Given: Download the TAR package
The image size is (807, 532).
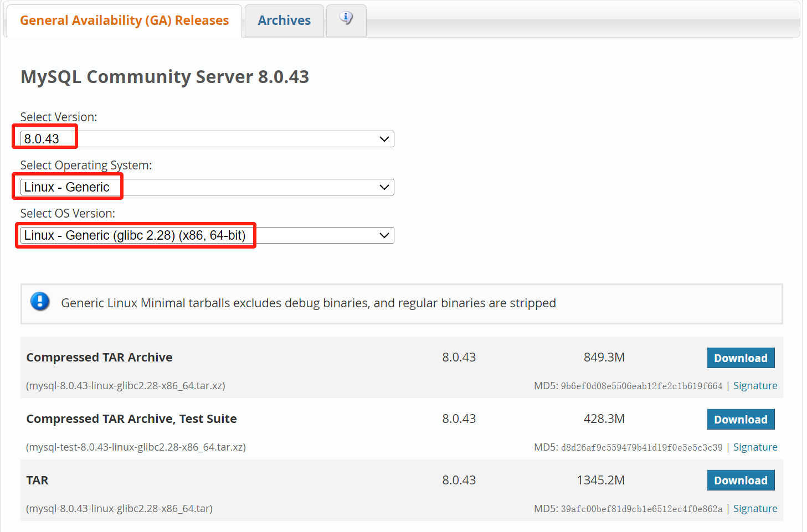Looking at the screenshot, I should pyautogui.click(x=741, y=481).
